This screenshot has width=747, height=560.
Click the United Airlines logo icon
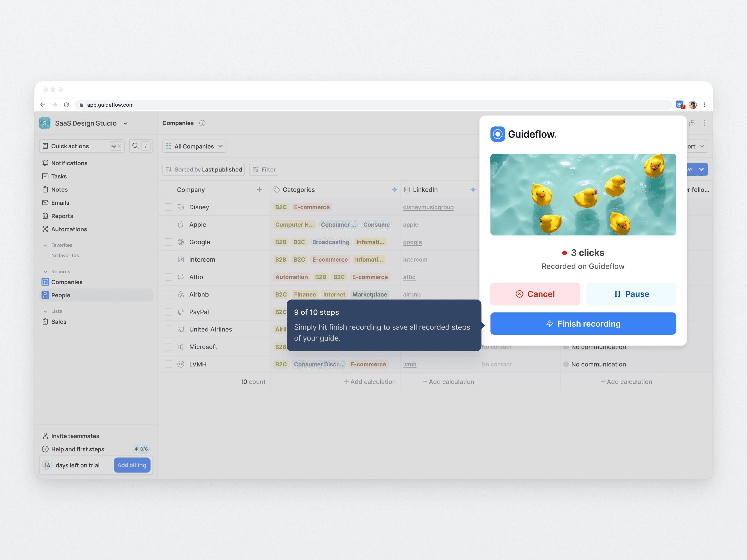point(181,329)
